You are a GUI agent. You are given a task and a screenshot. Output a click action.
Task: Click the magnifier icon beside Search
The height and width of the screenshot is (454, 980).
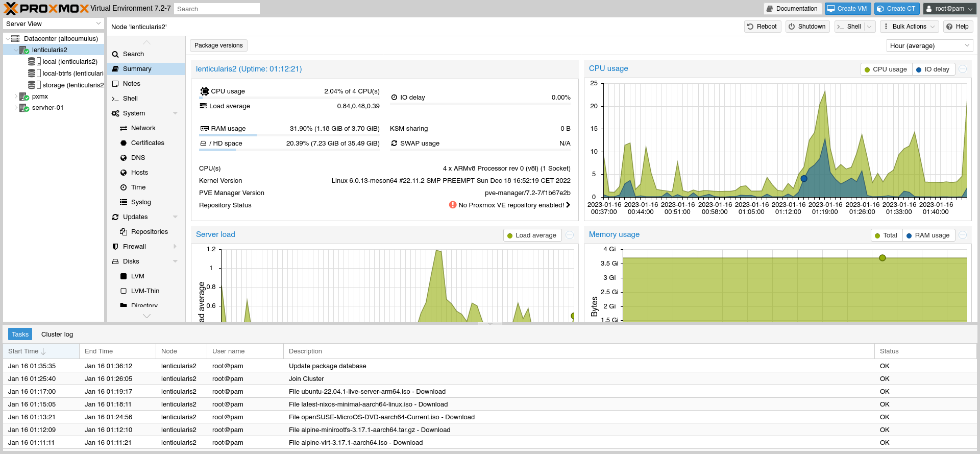[115, 54]
